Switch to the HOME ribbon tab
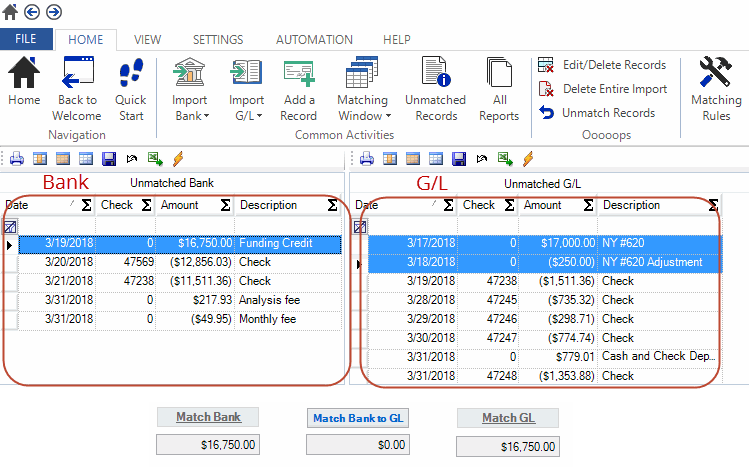Image resolution: width=749 pixels, height=470 pixels. (x=86, y=40)
